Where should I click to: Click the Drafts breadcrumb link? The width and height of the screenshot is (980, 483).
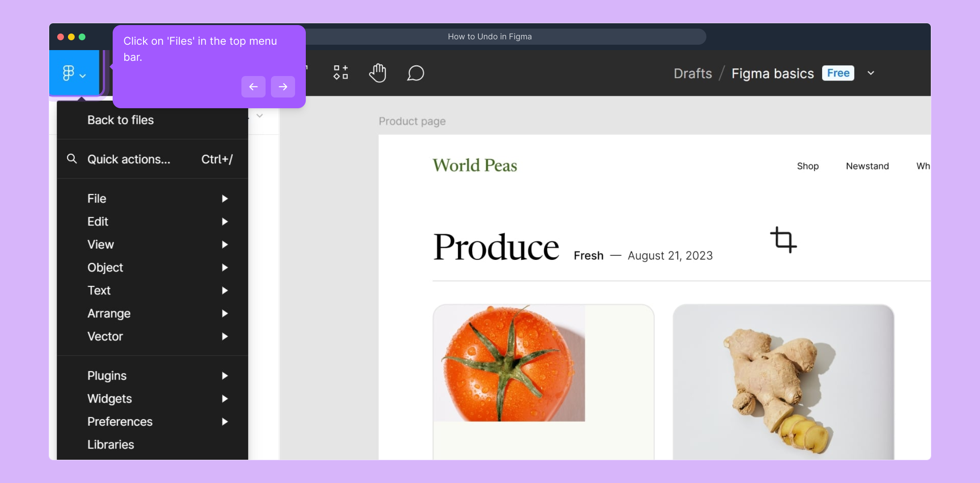pyautogui.click(x=693, y=73)
